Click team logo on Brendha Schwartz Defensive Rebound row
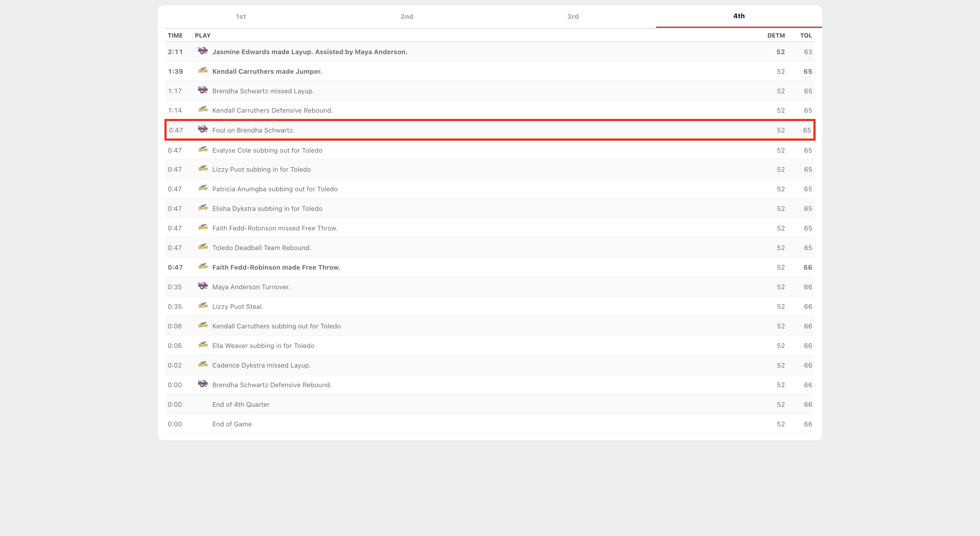 (x=202, y=384)
